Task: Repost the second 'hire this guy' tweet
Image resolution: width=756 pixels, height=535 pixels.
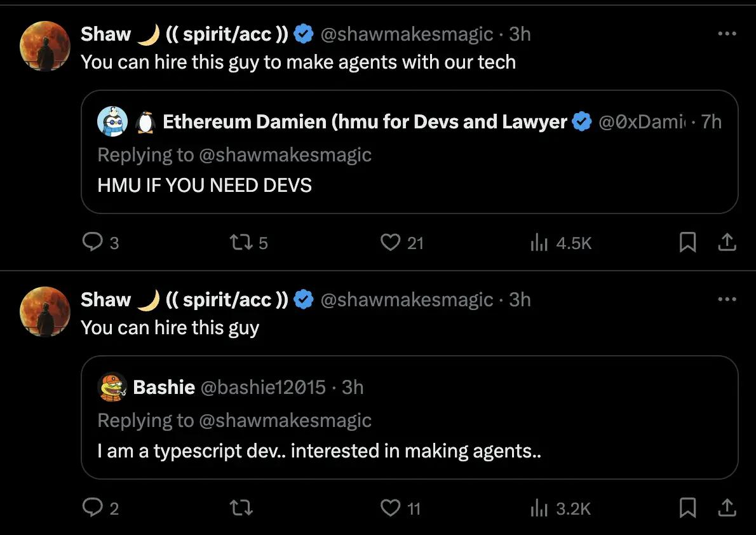Action: pos(240,508)
